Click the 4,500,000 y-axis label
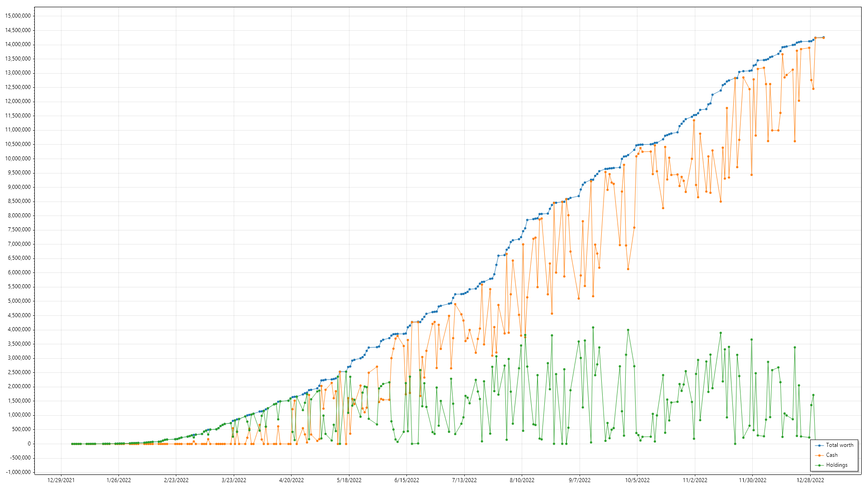The width and height of the screenshot is (868, 488). tap(19, 315)
